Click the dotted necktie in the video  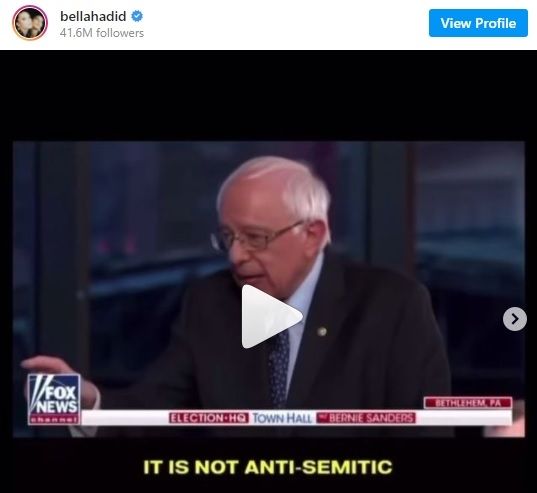[279, 368]
